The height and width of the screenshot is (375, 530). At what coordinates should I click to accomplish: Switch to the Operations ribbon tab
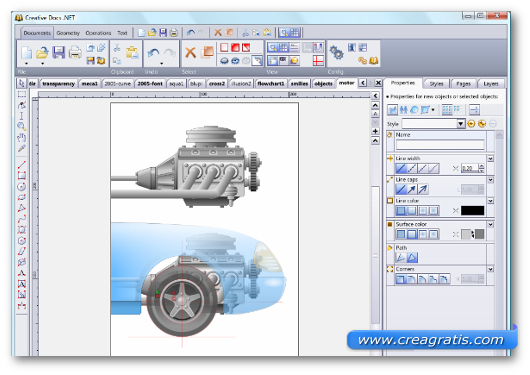(x=98, y=33)
